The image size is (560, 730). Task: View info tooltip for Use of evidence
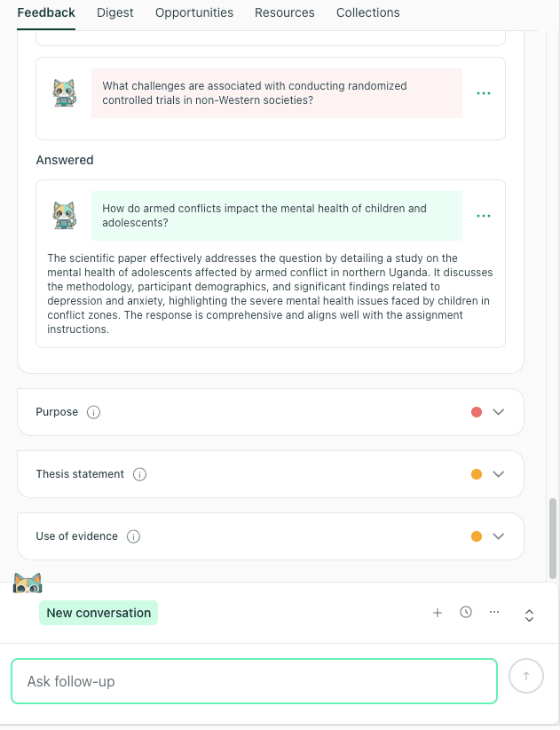pyautogui.click(x=133, y=536)
